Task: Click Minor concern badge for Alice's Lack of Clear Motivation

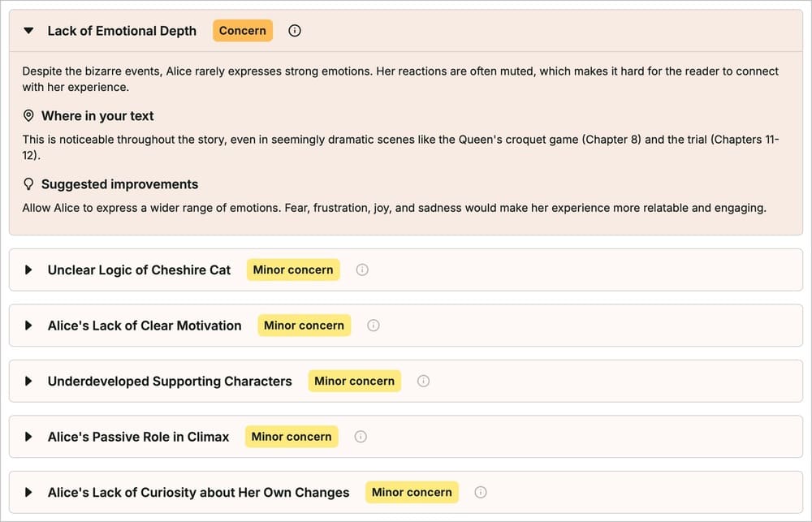Action: tap(304, 326)
